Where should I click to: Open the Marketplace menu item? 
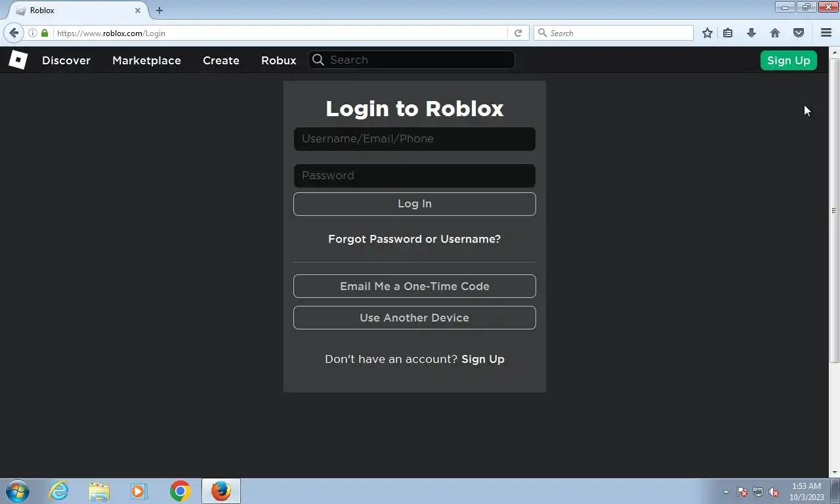(146, 60)
